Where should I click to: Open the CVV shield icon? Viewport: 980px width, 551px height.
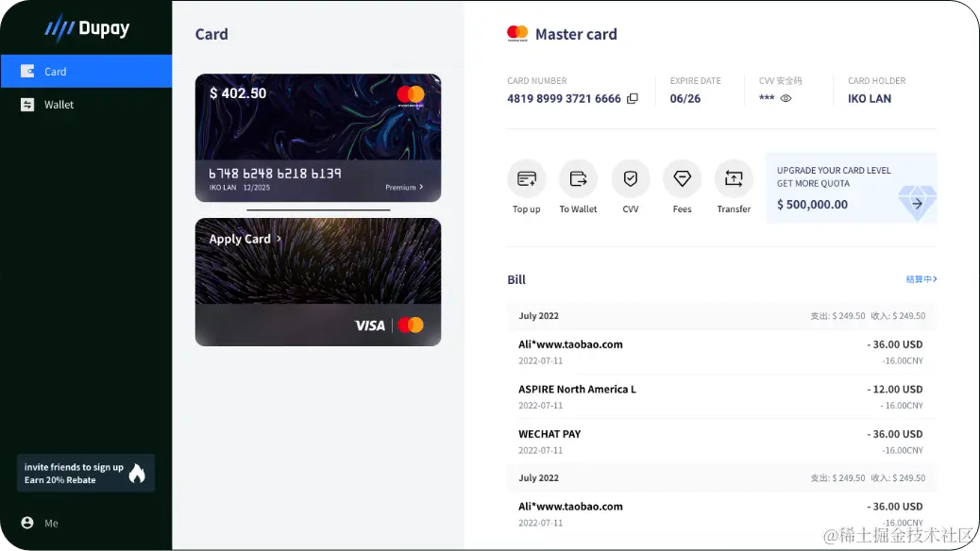pyautogui.click(x=630, y=179)
